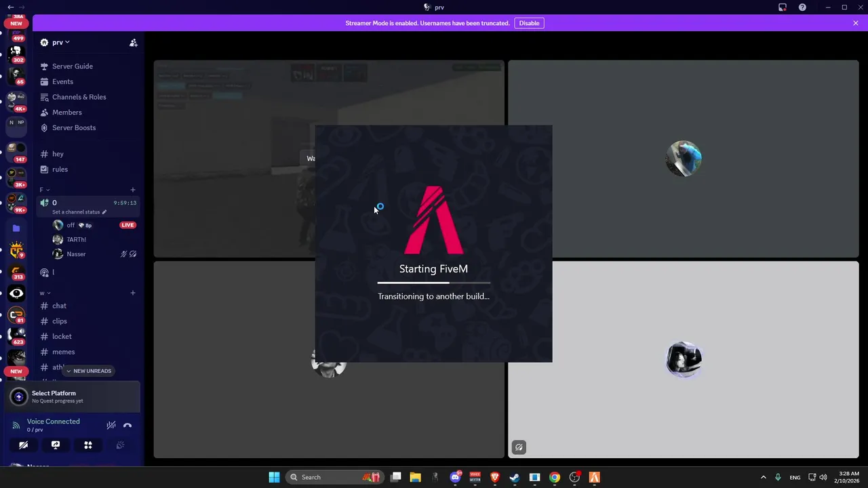Dismiss the Streamer Mode banner

pos(856,23)
